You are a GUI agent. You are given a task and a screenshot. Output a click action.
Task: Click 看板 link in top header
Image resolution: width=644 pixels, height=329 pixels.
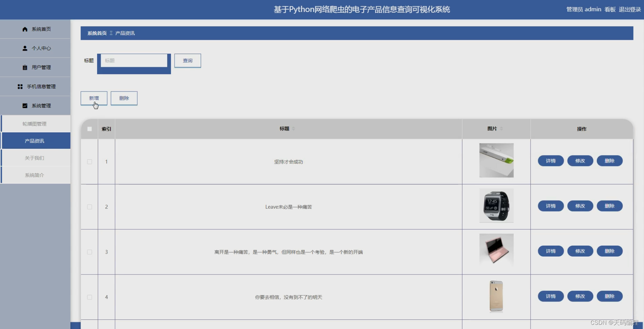pos(610,10)
